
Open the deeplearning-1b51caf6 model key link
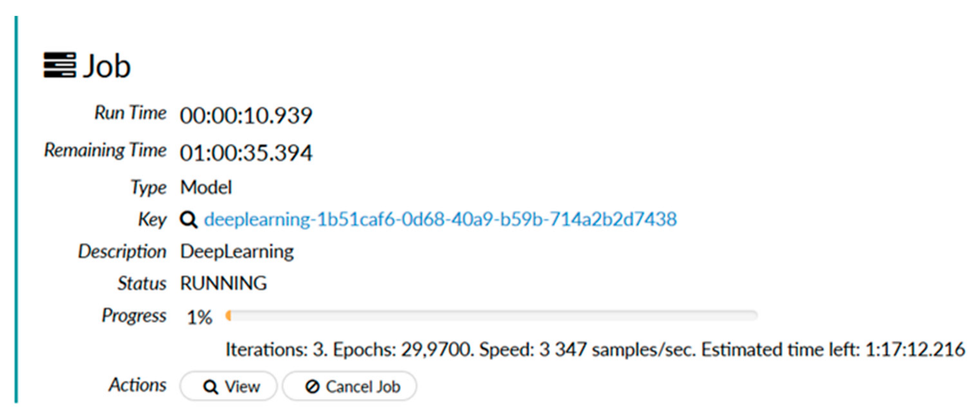pos(440,219)
